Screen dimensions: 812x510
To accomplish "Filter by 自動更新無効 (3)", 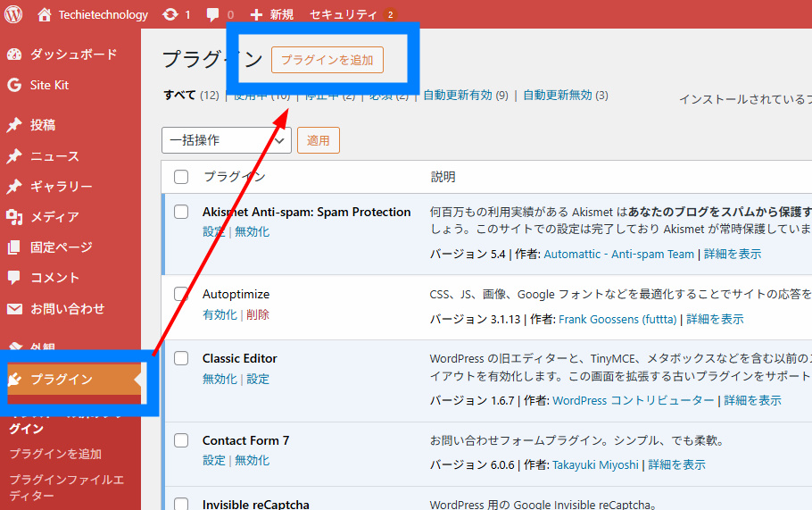I will click(566, 96).
